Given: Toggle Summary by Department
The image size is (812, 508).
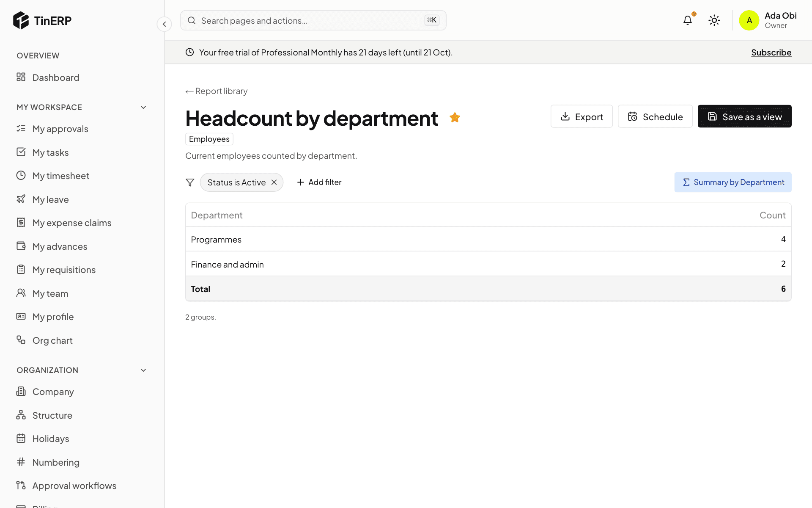Looking at the screenshot, I should point(733,182).
